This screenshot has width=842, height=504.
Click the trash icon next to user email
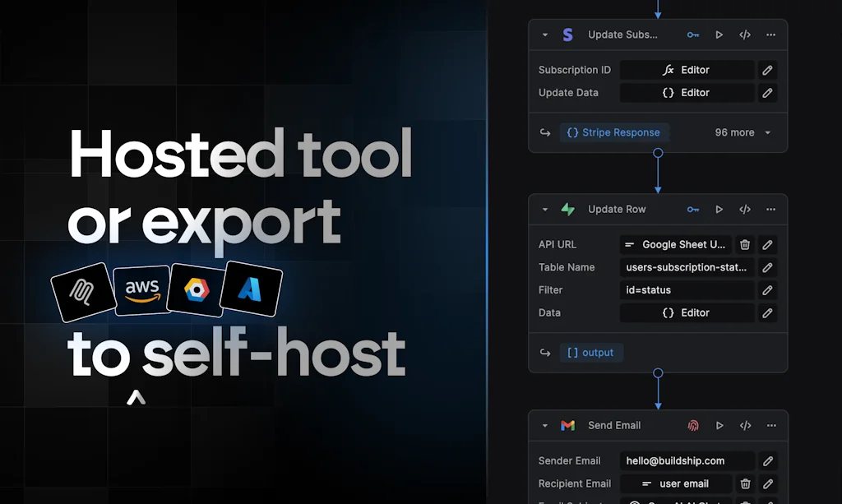[x=745, y=483]
